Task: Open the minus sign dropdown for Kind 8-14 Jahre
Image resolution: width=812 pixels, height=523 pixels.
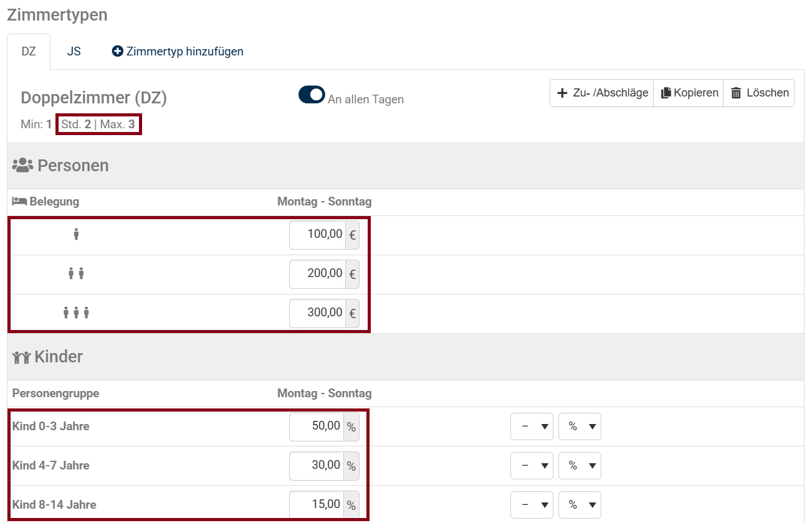Action: click(x=532, y=505)
